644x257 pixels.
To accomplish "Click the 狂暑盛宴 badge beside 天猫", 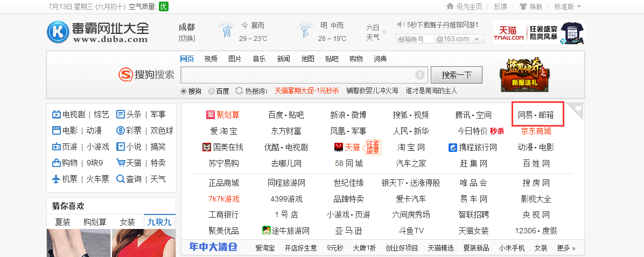I will [373, 147].
